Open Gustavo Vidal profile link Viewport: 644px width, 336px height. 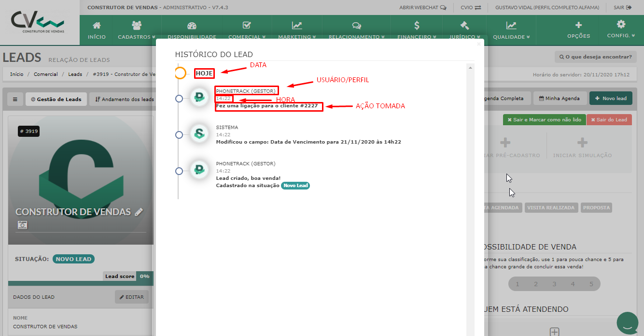pos(547,8)
